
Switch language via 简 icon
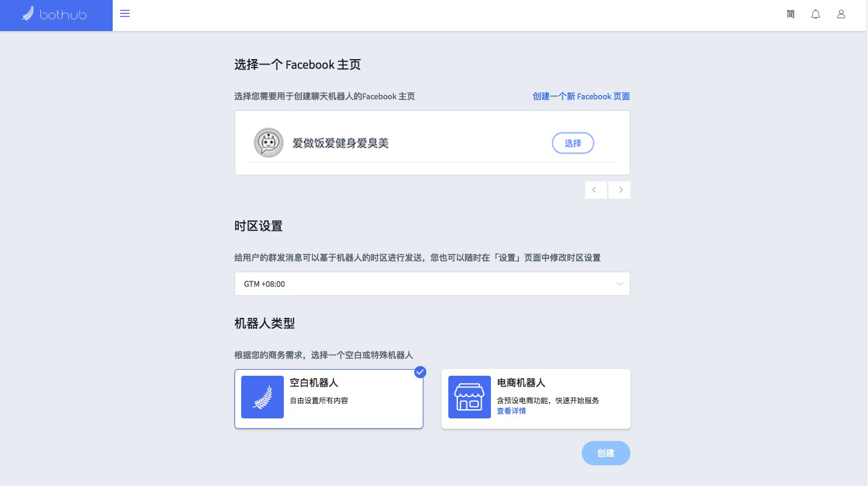click(x=791, y=14)
